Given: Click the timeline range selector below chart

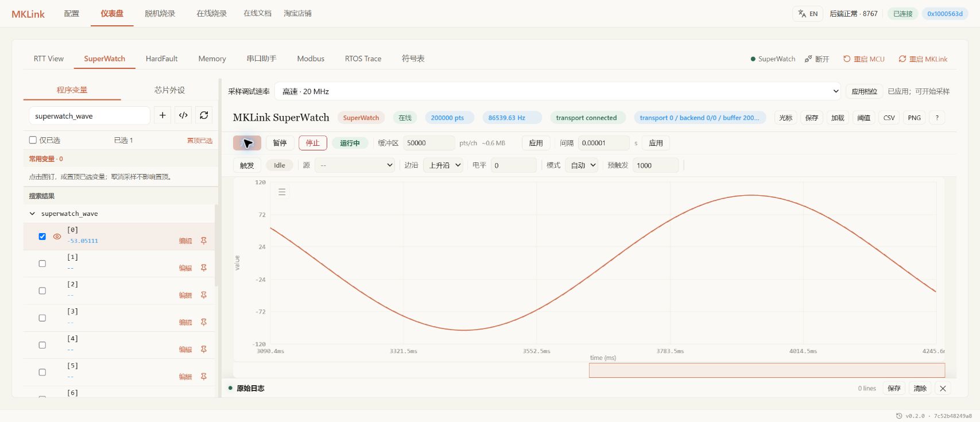Looking at the screenshot, I should coord(766,370).
